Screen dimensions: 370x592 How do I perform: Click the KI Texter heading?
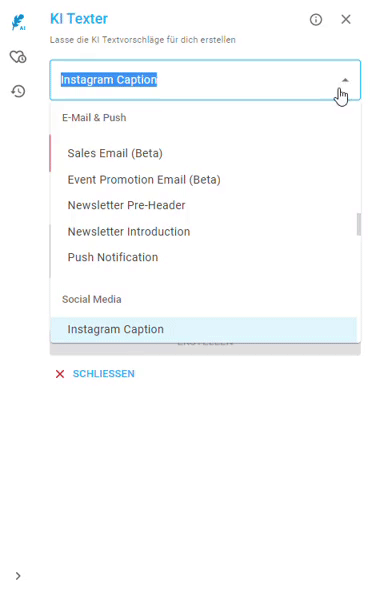pyautogui.click(x=79, y=19)
